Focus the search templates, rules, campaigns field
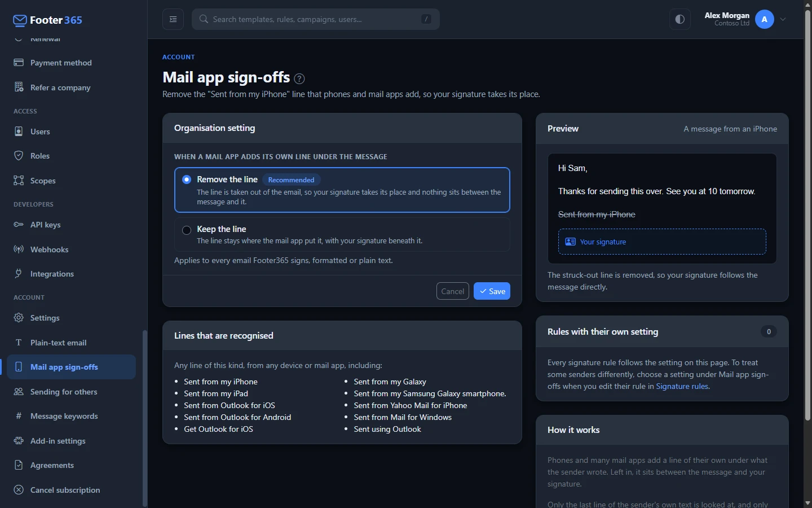Image resolution: width=812 pixels, height=508 pixels. click(316, 19)
